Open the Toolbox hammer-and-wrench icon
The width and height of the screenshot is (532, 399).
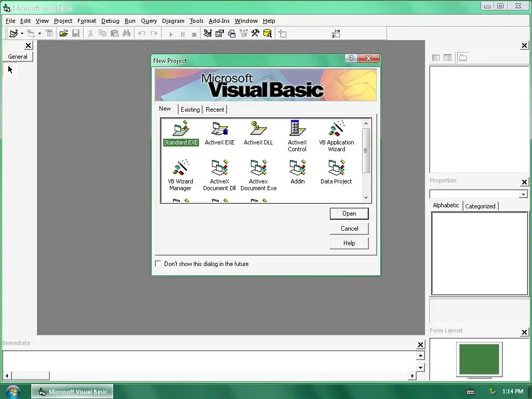pos(256,33)
